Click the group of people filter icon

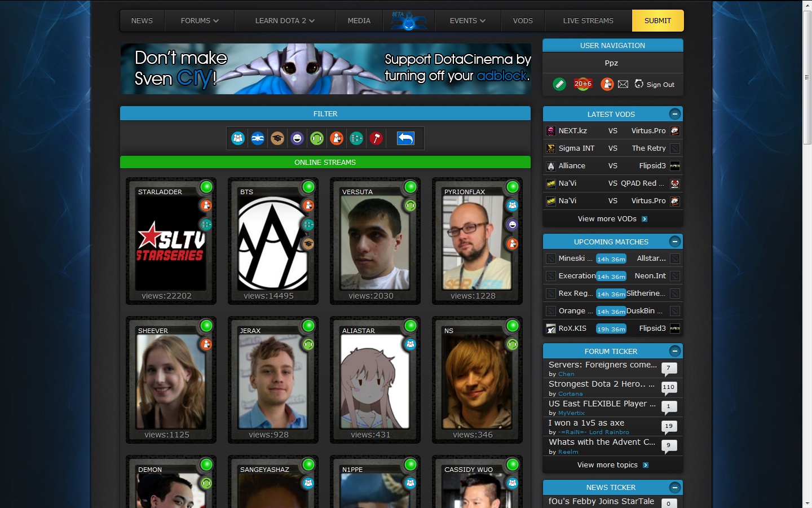[x=238, y=138]
